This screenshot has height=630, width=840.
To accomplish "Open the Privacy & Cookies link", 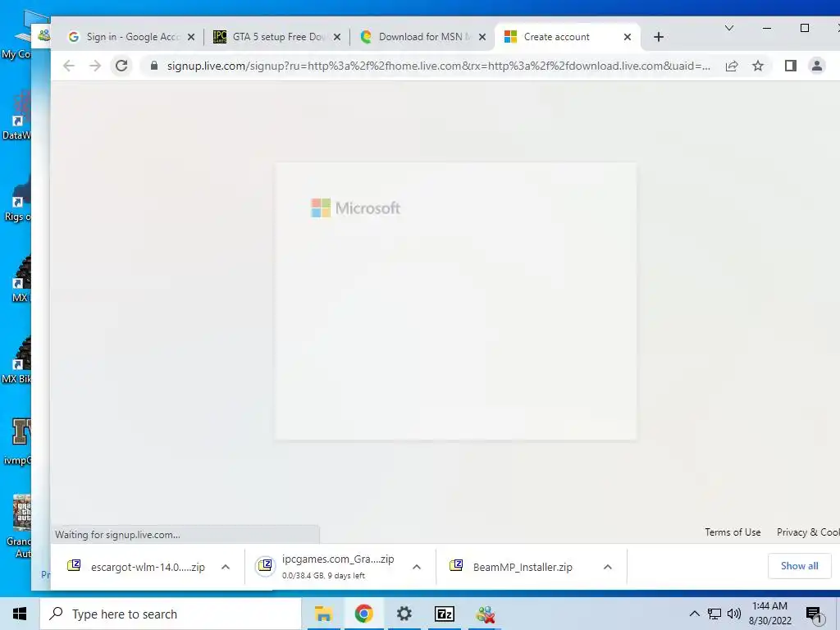I will pos(808,532).
